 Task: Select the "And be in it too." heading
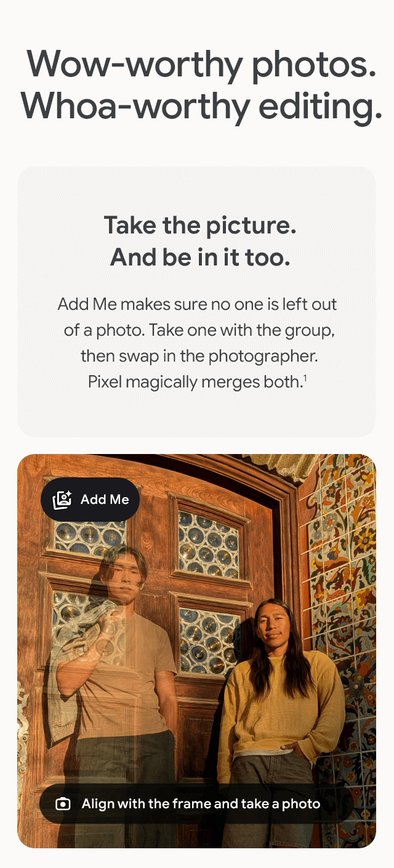[200, 258]
